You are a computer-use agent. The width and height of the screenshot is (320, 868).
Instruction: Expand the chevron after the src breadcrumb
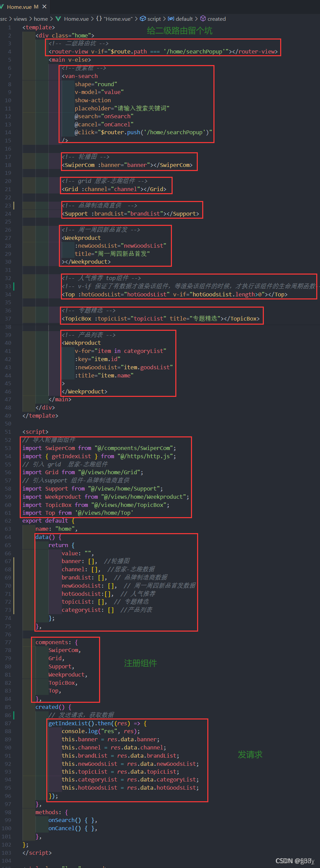click(x=10, y=19)
